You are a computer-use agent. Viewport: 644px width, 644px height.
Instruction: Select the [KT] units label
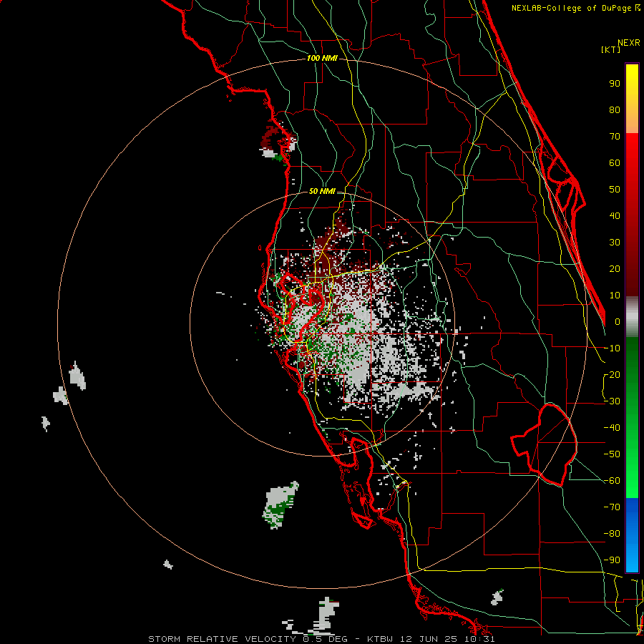610,49
